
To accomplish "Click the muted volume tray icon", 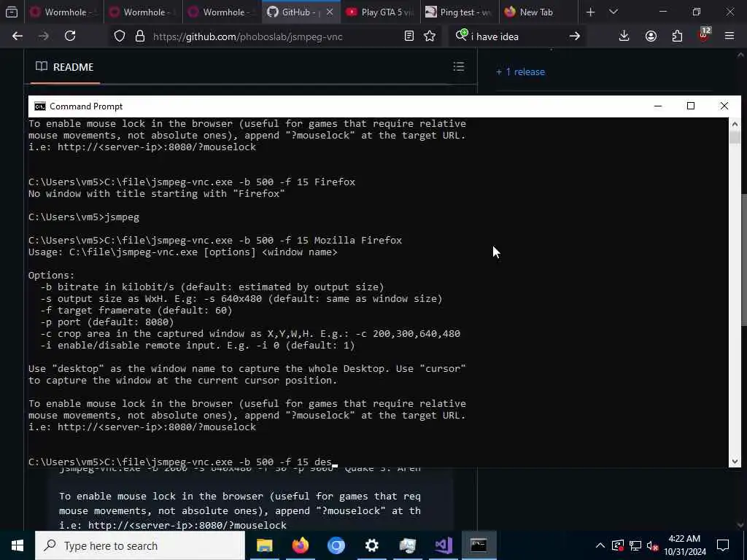I will pyautogui.click(x=653, y=545).
